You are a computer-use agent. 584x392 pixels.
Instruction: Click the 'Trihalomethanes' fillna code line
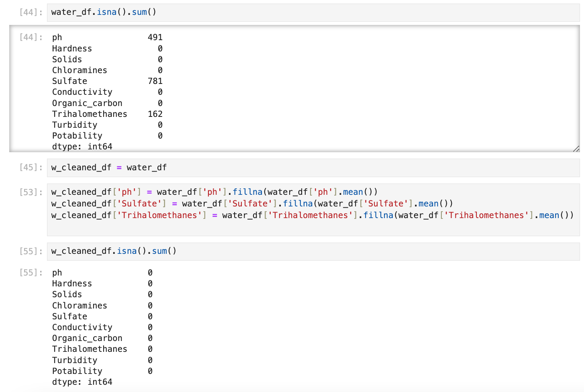(312, 215)
